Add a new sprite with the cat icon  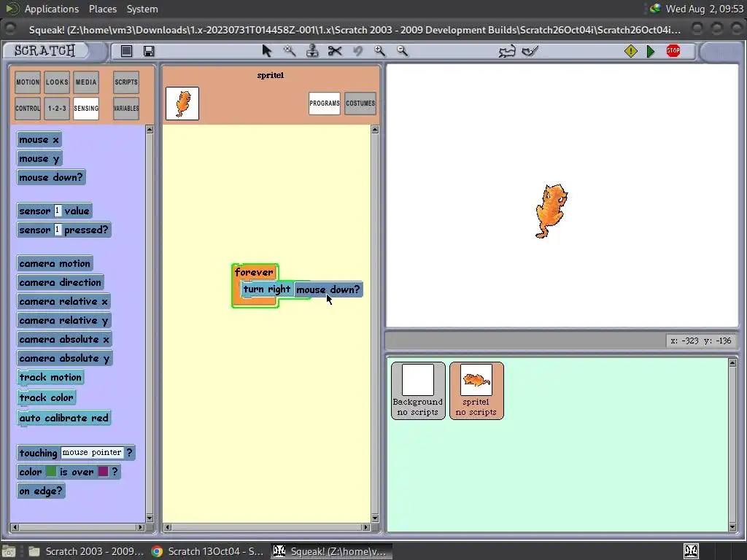[507, 51]
